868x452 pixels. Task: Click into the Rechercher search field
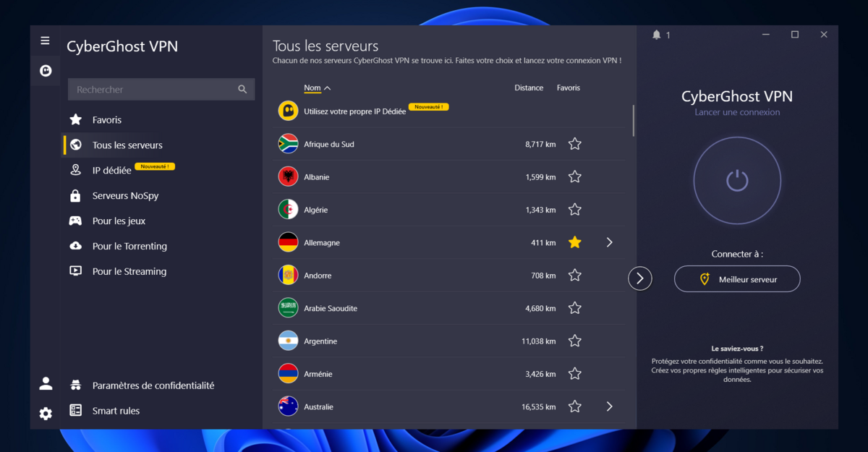click(x=161, y=90)
